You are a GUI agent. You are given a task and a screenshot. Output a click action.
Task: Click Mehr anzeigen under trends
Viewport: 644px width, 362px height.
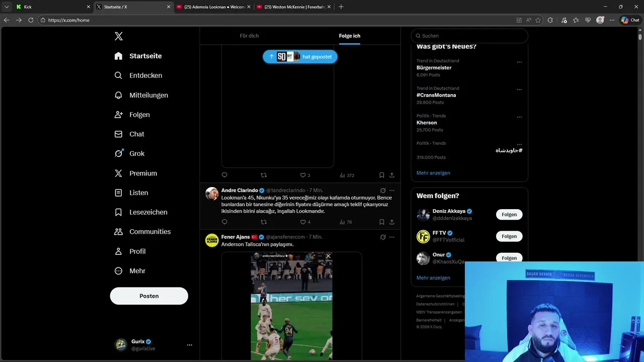point(433,173)
